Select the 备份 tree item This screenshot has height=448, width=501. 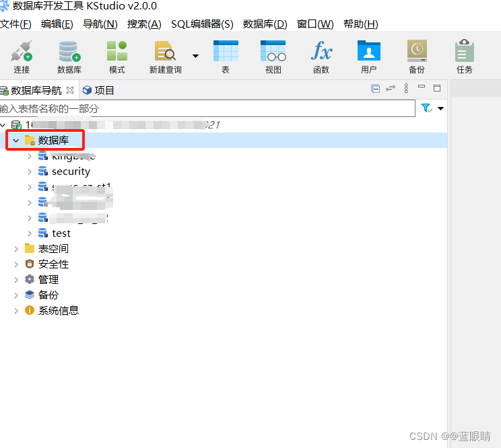[48, 295]
